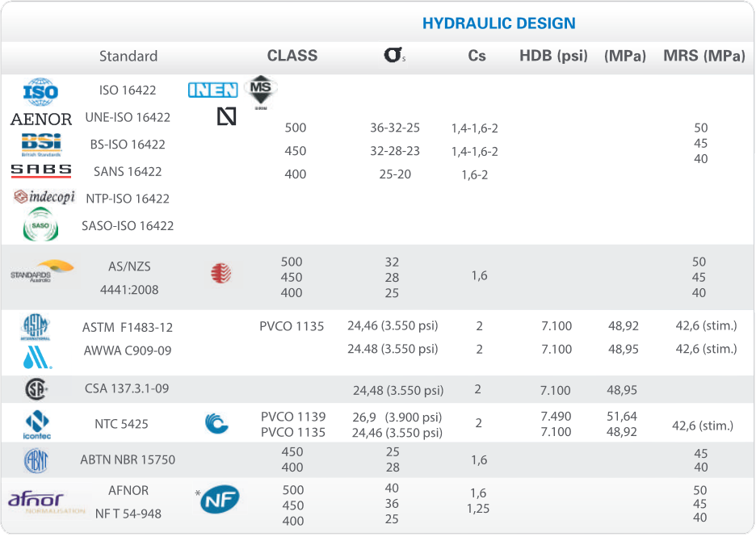This screenshot has height=541, width=756.
Task: Click the 1,6-2 Cs value alone
Action: (x=474, y=174)
